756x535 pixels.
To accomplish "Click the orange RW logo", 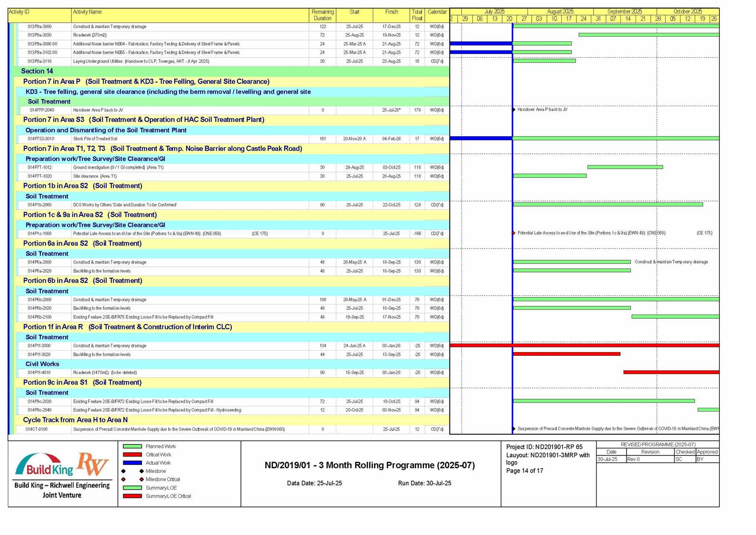I will [x=93, y=464].
